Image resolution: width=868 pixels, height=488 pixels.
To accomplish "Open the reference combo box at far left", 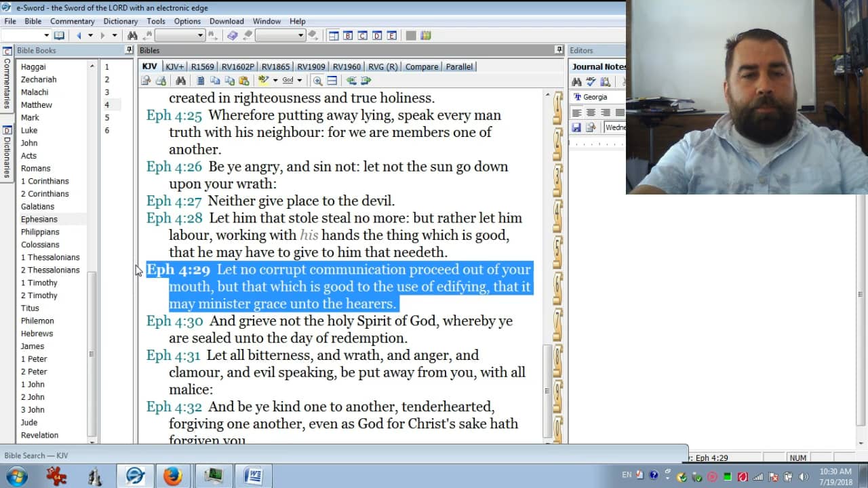I will tap(26, 35).
